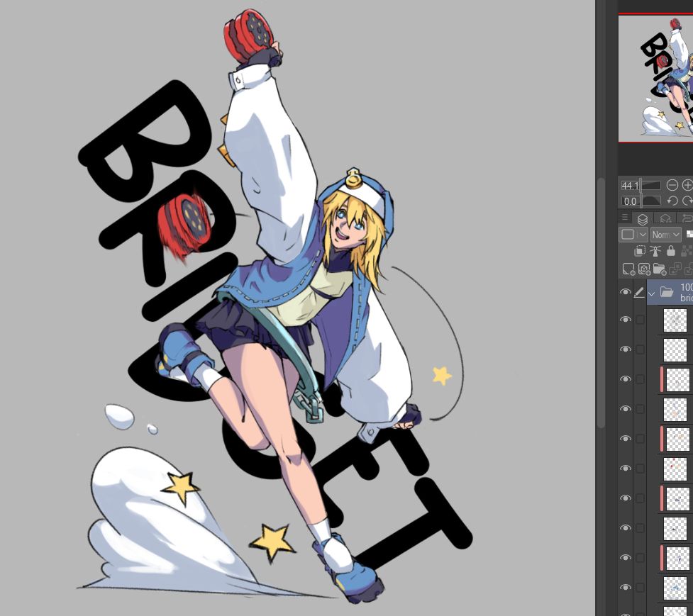
Task: Select the open folder icon of layer folder
Action: coord(667,292)
